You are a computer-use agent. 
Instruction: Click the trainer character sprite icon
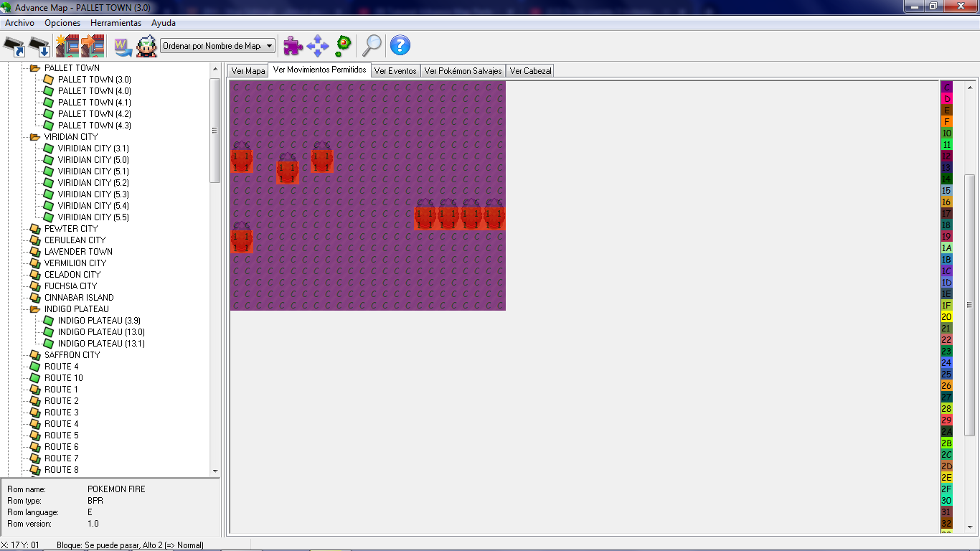[146, 46]
